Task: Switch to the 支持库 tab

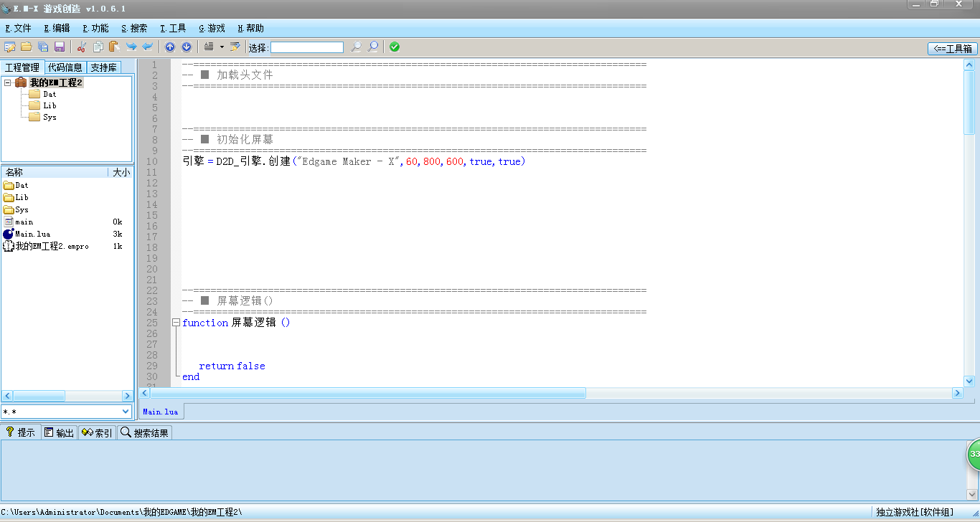Action: [104, 67]
